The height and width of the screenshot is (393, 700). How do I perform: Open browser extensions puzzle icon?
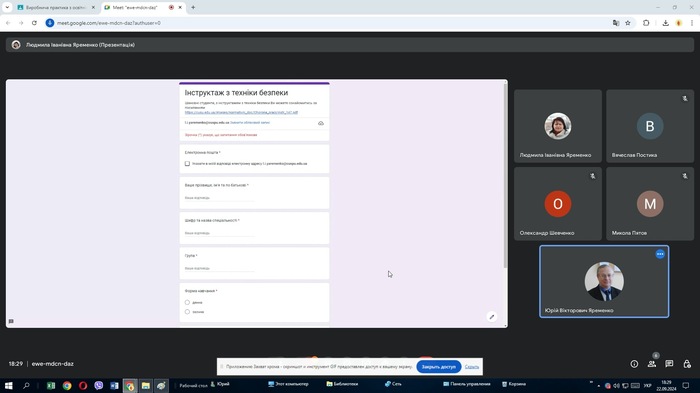click(x=646, y=23)
